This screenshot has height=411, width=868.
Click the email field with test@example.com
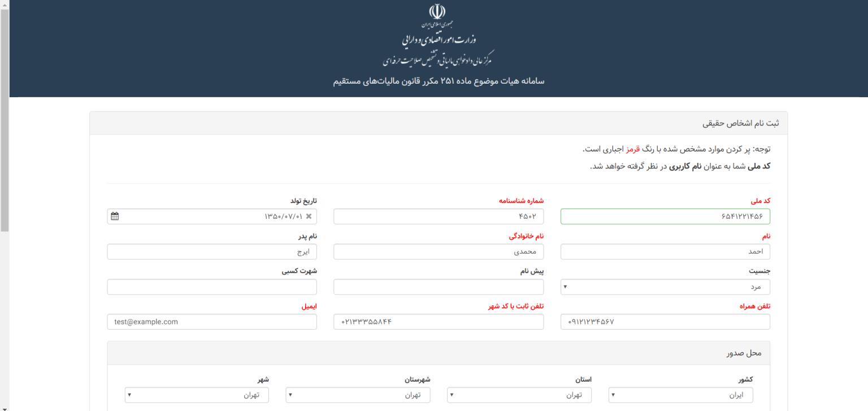pyautogui.click(x=211, y=322)
